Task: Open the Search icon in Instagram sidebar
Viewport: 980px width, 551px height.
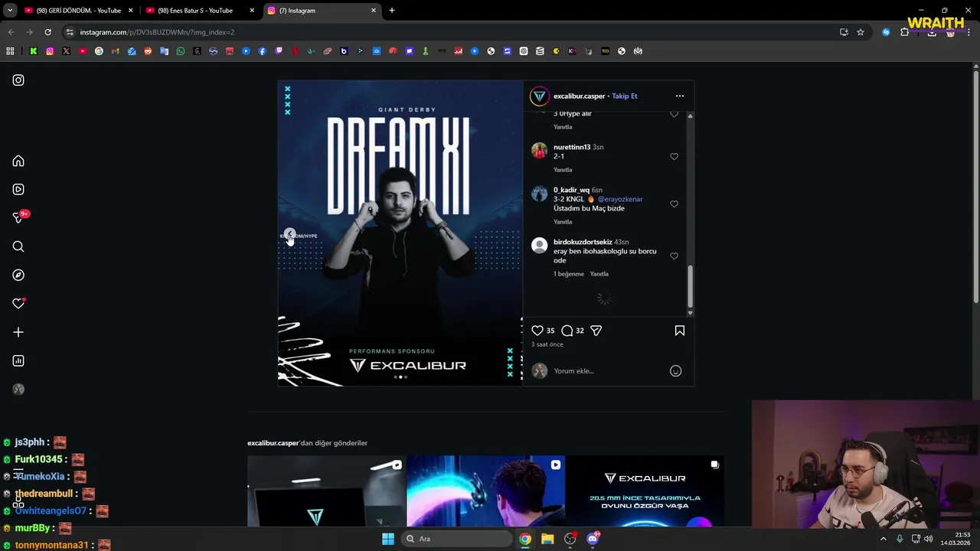Action: pos(18,246)
